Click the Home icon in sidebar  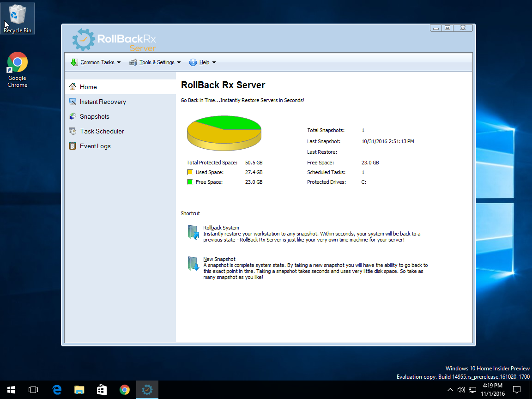(73, 87)
